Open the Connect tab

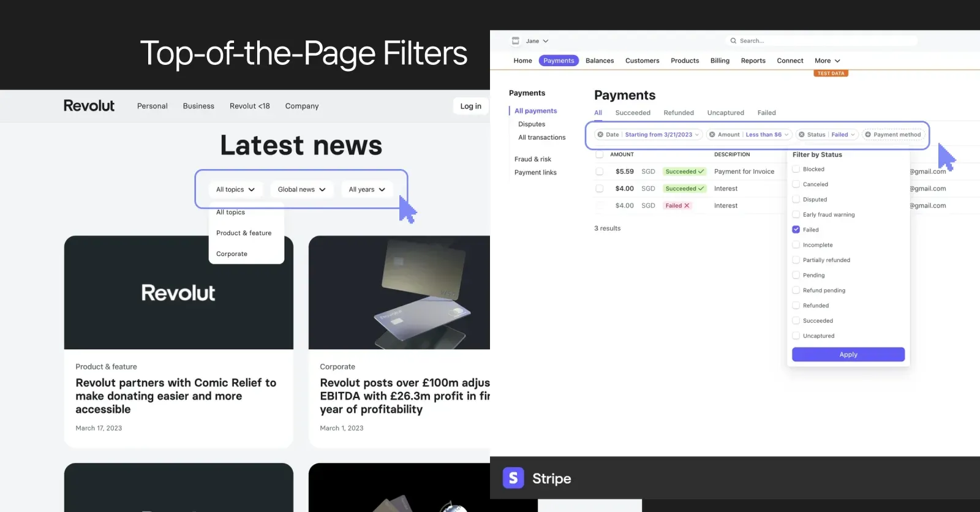790,61
